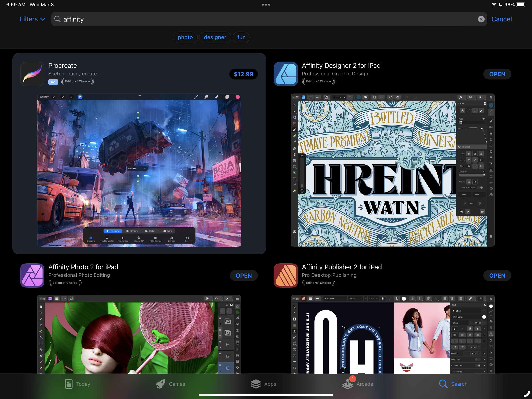Image resolution: width=532 pixels, height=399 pixels.
Task: Tap the battery status indicator
Action: click(x=521, y=4)
